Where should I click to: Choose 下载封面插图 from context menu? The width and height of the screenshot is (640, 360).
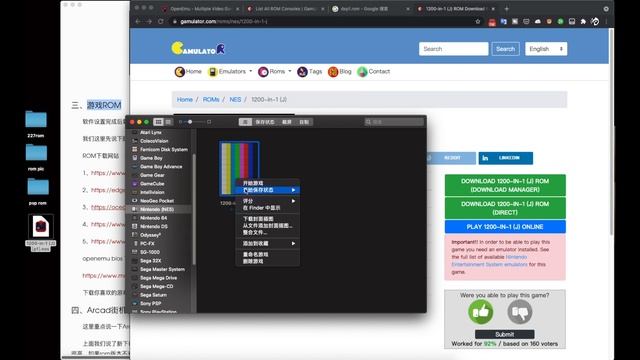point(267,219)
